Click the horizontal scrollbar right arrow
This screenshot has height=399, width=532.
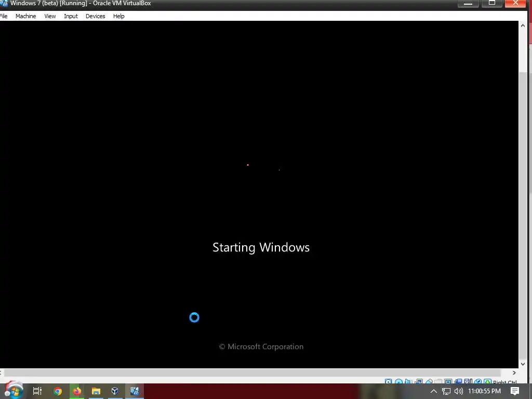pos(514,373)
